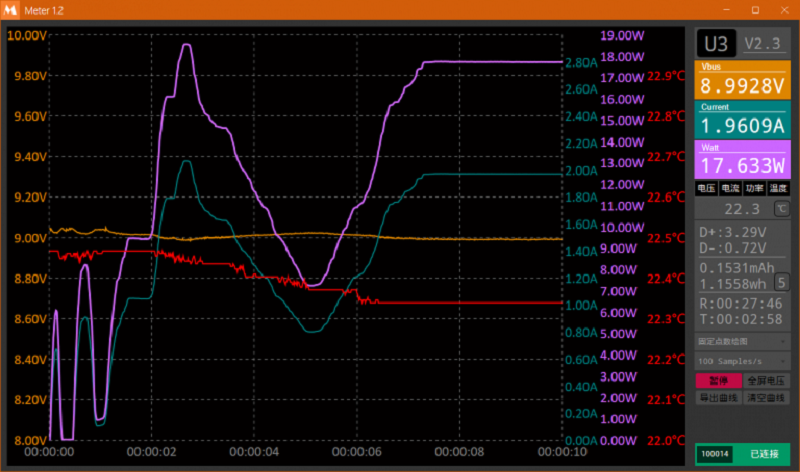Click the °C temperature unit button

[x=781, y=209]
